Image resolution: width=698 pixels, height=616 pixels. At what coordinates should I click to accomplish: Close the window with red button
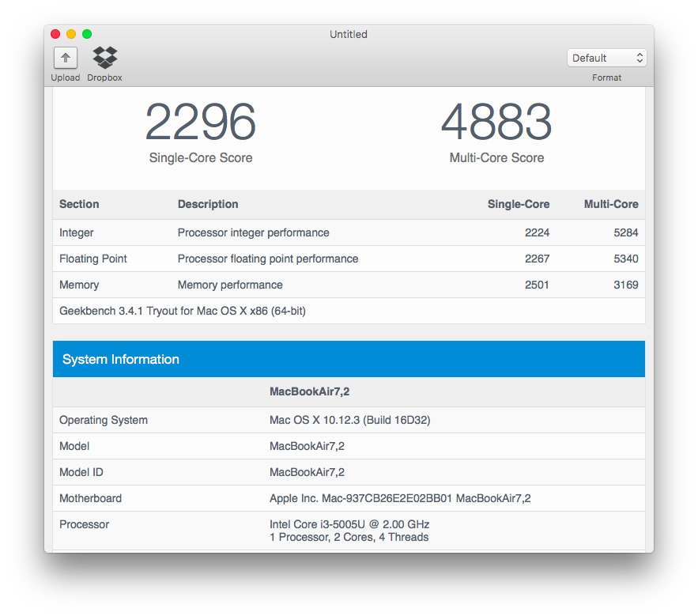[x=55, y=34]
